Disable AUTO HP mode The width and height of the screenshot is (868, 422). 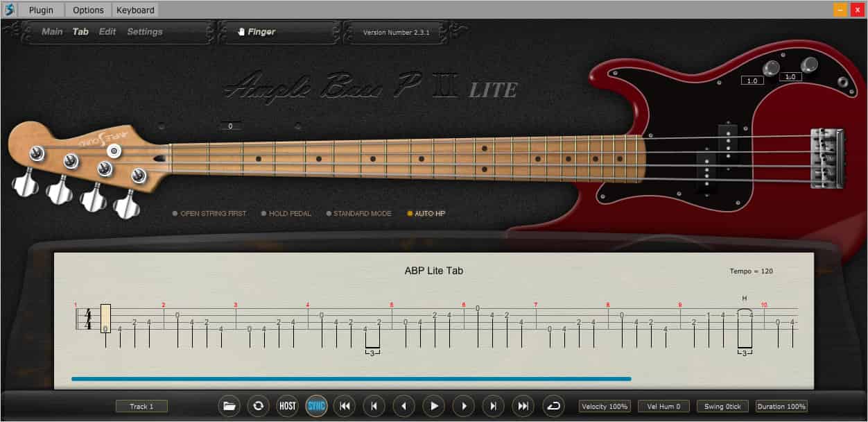[425, 213]
